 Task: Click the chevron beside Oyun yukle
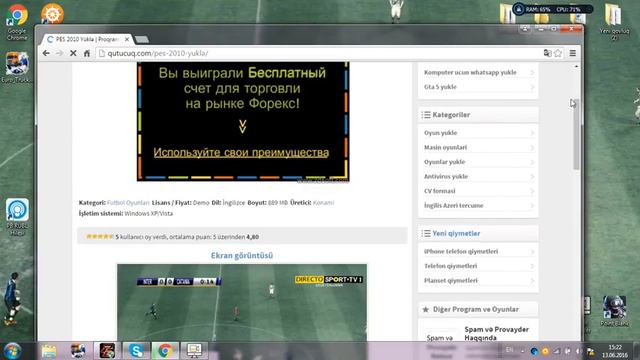pyautogui.click(x=532, y=133)
